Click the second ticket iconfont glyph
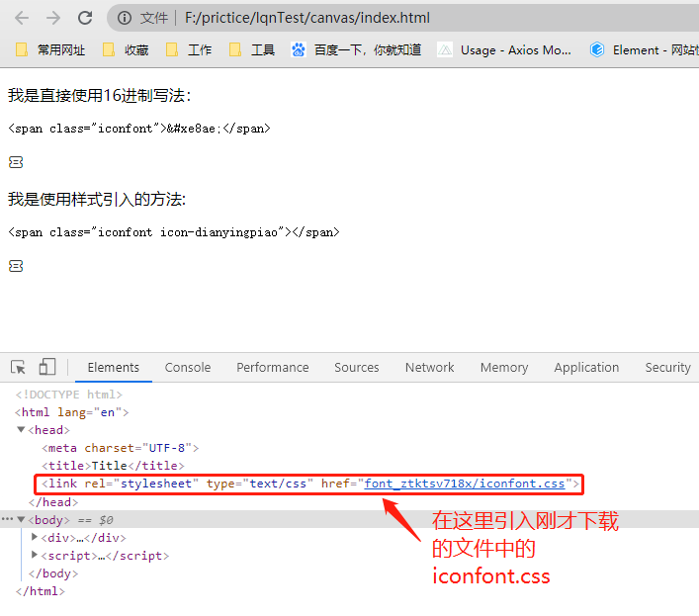Image resolution: width=699 pixels, height=616 pixels. point(16,266)
